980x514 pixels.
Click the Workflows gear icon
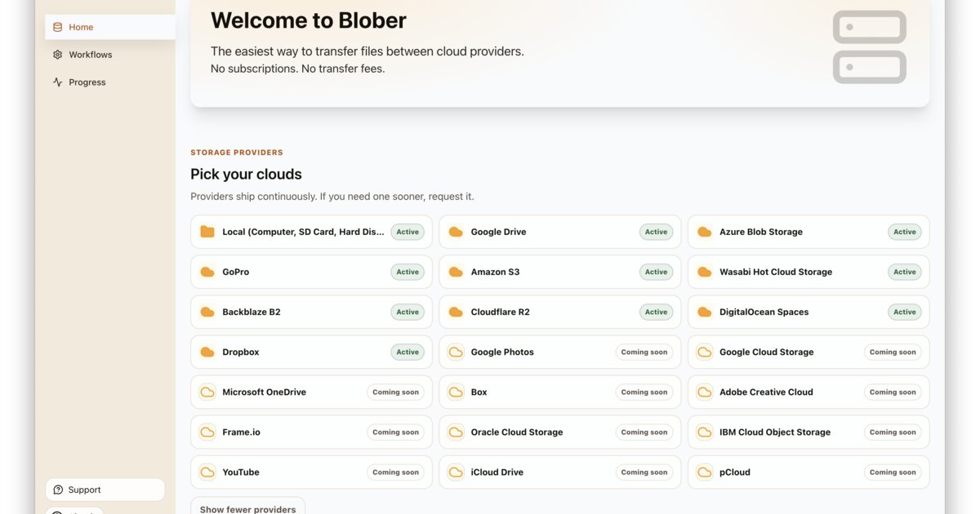[57, 55]
